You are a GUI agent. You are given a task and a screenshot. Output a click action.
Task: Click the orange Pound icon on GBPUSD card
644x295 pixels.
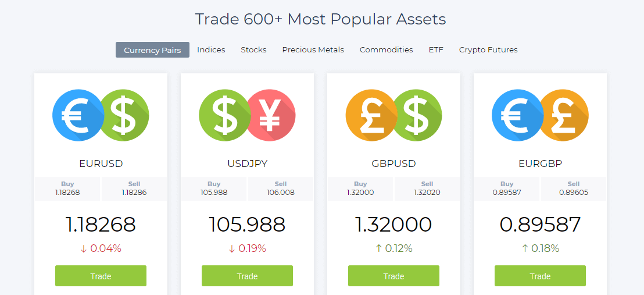coord(371,115)
